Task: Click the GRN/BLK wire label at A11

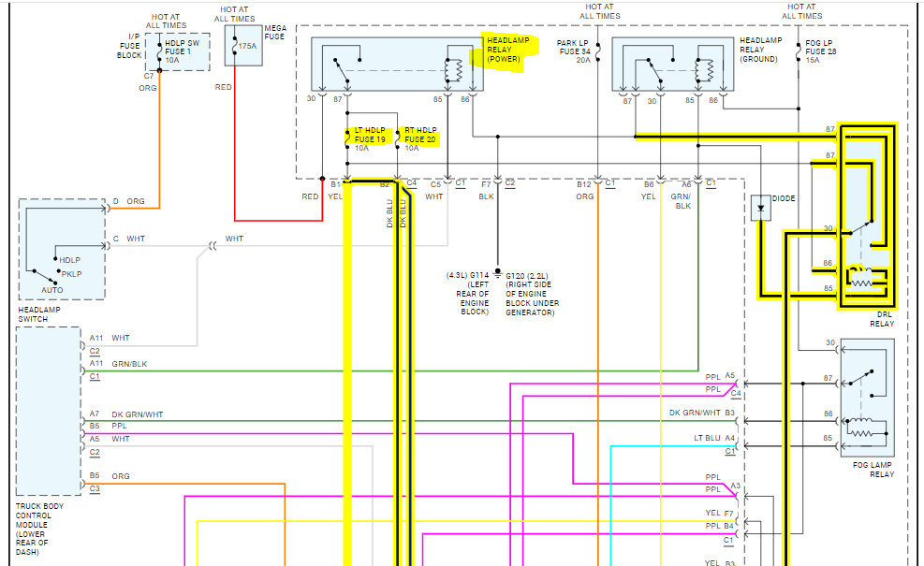Action: click(129, 364)
